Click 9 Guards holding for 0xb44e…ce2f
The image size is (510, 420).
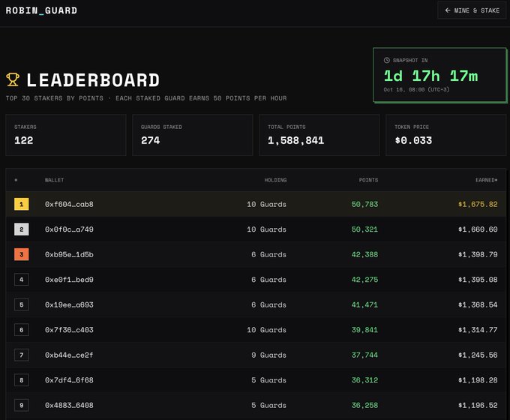pyautogui.click(x=269, y=355)
